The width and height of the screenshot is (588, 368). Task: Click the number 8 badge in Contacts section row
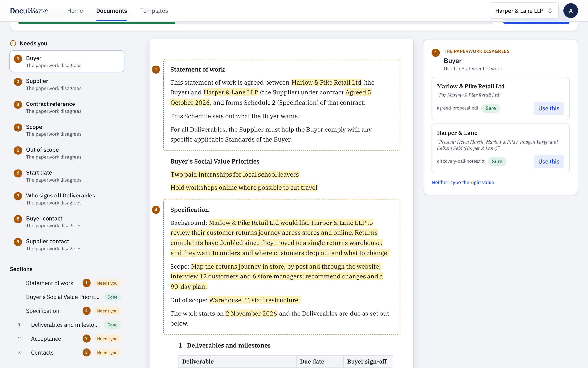click(86, 352)
